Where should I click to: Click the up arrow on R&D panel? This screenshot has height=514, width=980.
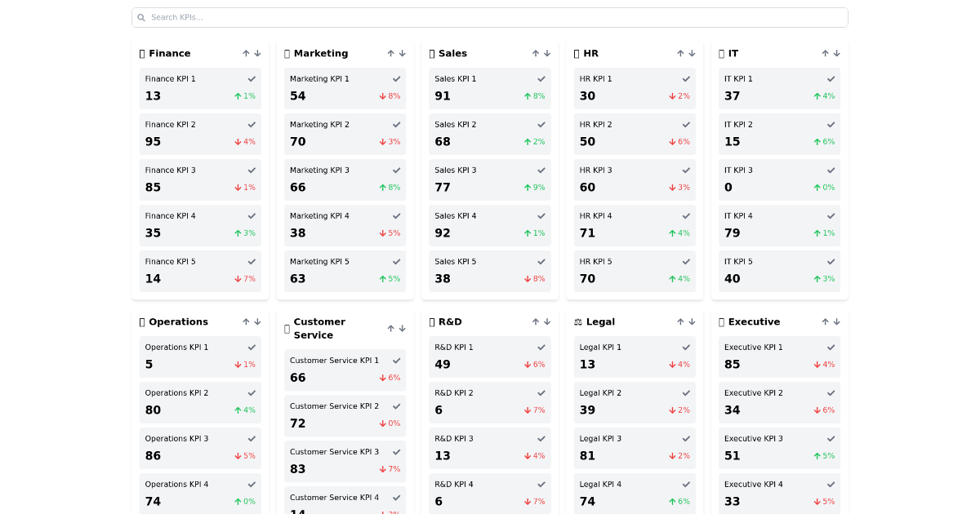tap(536, 322)
